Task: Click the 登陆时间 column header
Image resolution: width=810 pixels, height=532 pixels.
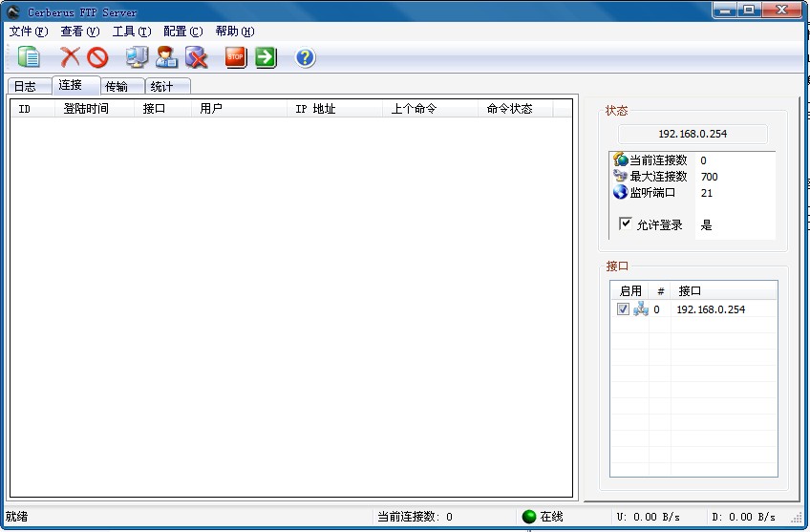Action: (86, 109)
